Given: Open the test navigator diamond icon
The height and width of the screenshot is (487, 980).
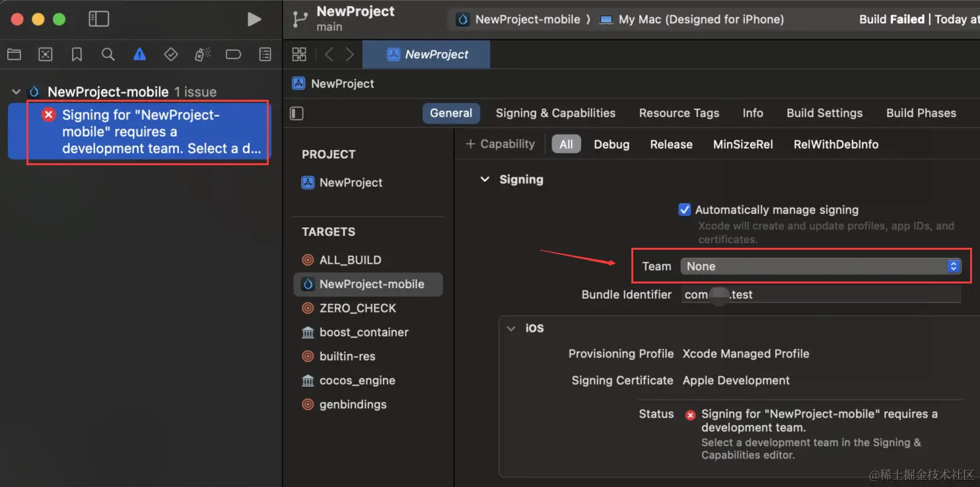Looking at the screenshot, I should point(171,55).
